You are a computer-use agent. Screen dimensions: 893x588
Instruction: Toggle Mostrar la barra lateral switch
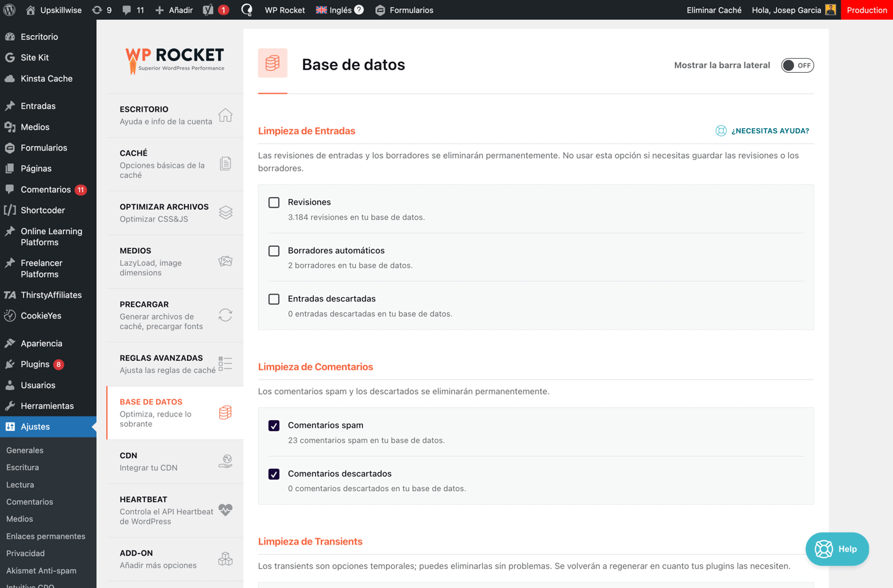pyautogui.click(x=797, y=65)
